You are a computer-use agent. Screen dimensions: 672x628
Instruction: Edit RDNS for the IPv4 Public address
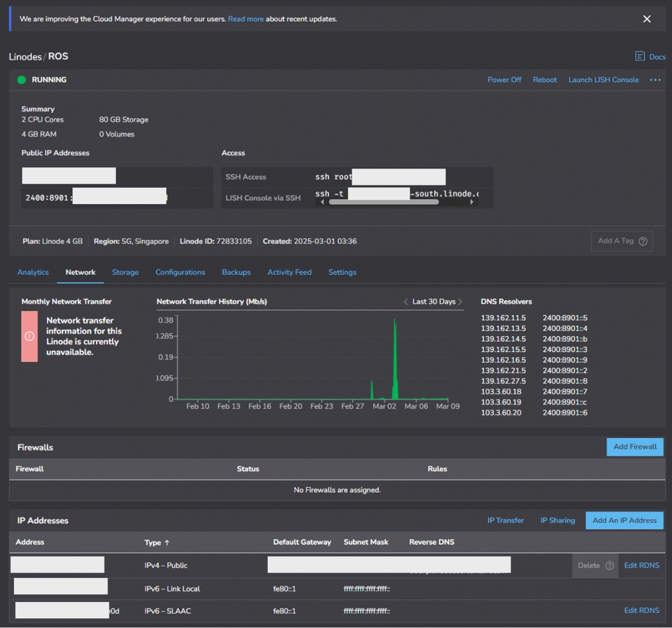point(642,565)
